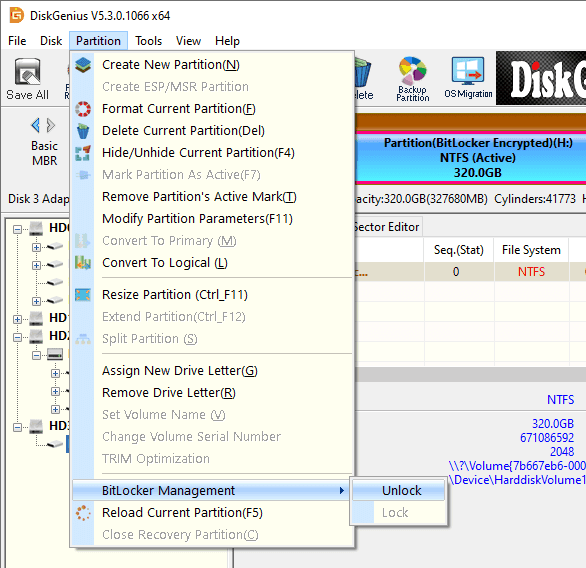The width and height of the screenshot is (586, 568).
Task: Choose Reload Current Partition(F5)
Action: pyautogui.click(x=212, y=513)
